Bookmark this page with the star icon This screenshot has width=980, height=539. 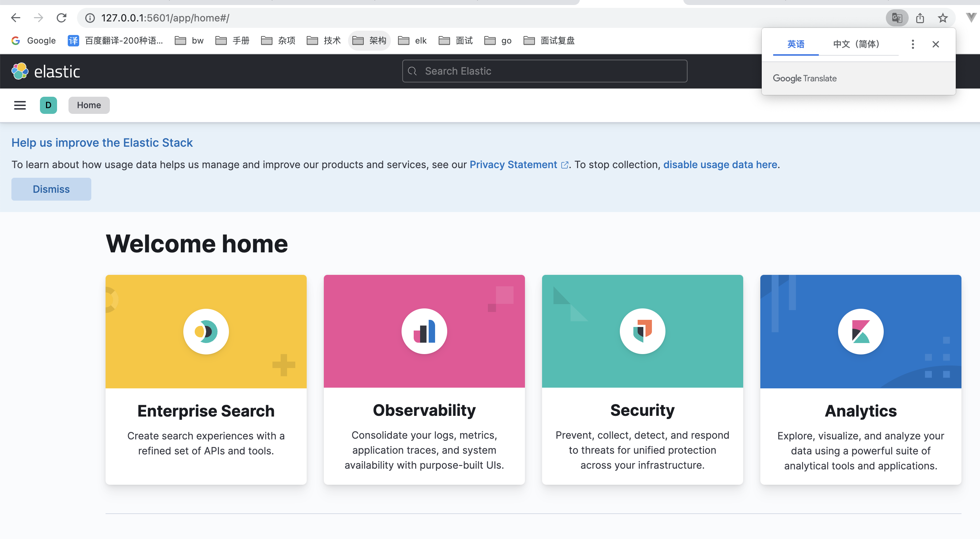[942, 18]
